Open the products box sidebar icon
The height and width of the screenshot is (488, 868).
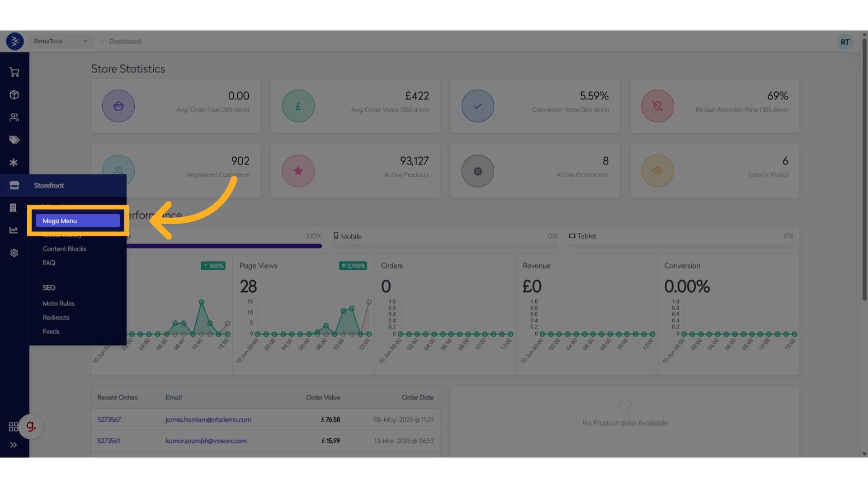14,95
